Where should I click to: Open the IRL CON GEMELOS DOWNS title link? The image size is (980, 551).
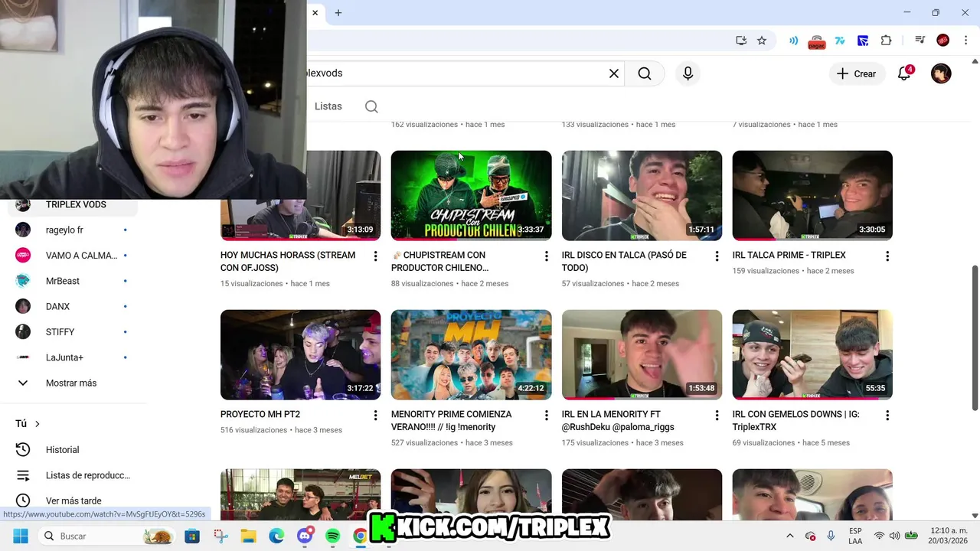795,421
